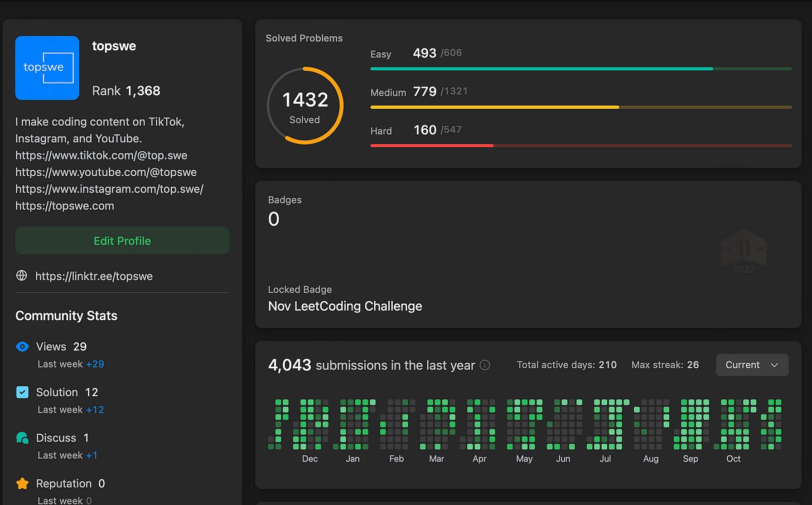Click the Edit Profile button
The height and width of the screenshot is (505, 812).
122,241
